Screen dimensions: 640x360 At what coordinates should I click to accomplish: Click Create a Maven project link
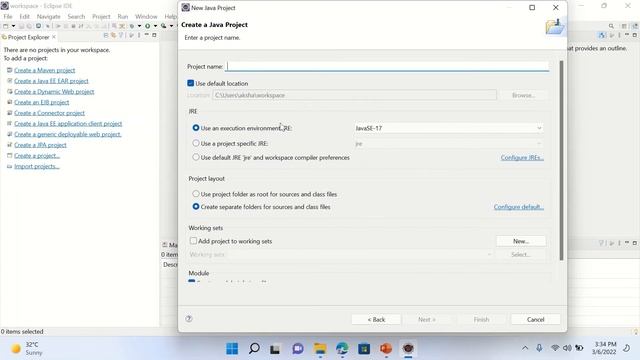[44, 70]
